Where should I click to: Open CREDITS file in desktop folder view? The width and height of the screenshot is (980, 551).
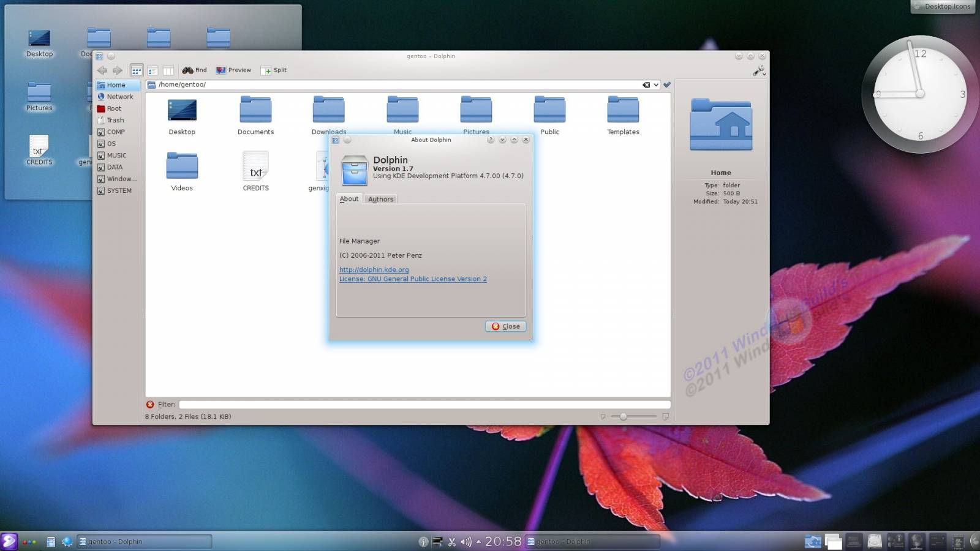pyautogui.click(x=39, y=151)
